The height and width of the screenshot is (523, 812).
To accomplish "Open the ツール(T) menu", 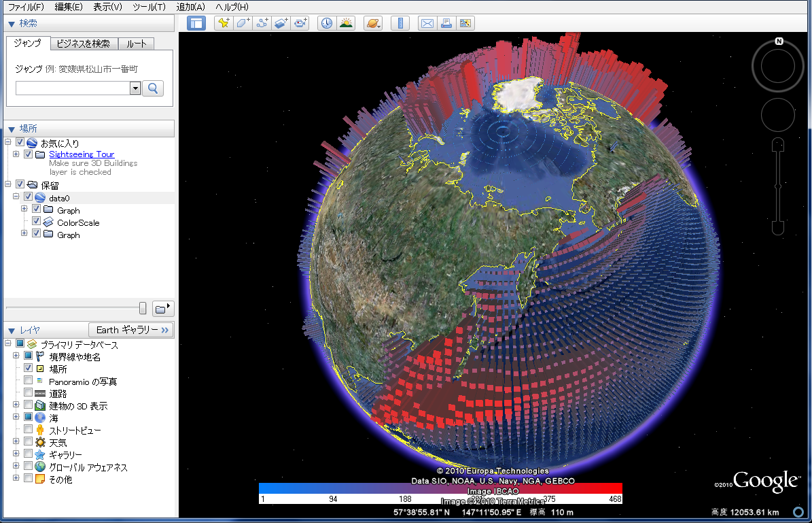I will coord(149,7).
